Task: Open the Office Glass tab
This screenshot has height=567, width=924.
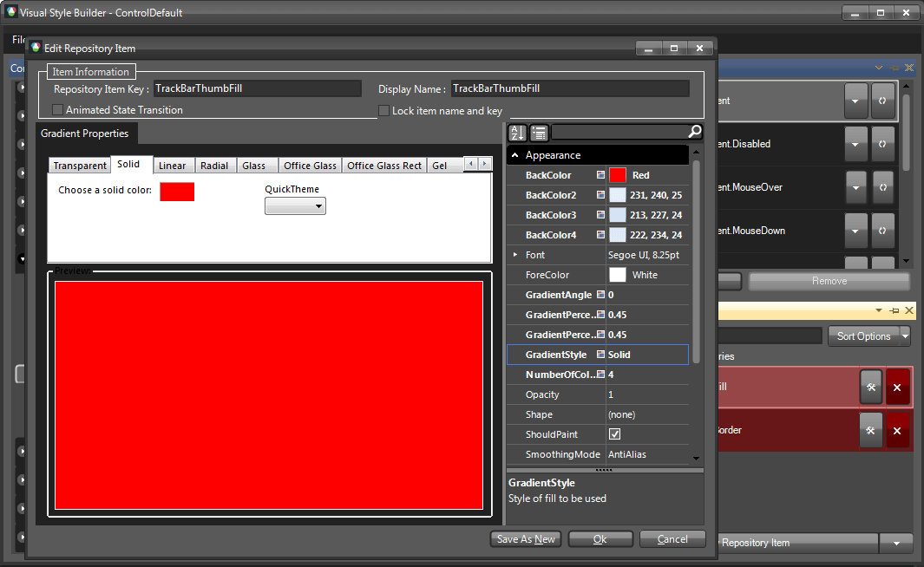Action: point(310,165)
